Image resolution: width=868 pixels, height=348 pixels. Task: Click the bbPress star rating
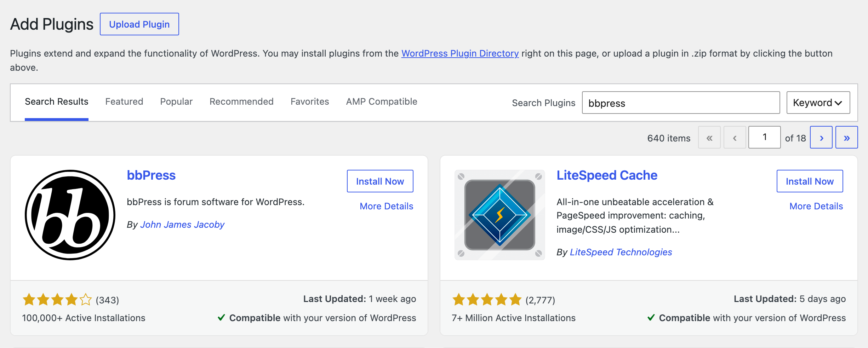(57, 300)
